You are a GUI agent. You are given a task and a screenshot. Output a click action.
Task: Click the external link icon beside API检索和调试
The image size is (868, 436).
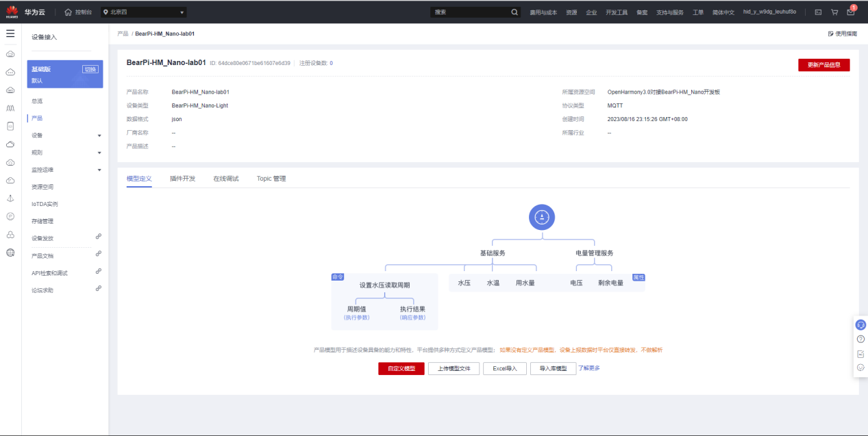point(99,271)
